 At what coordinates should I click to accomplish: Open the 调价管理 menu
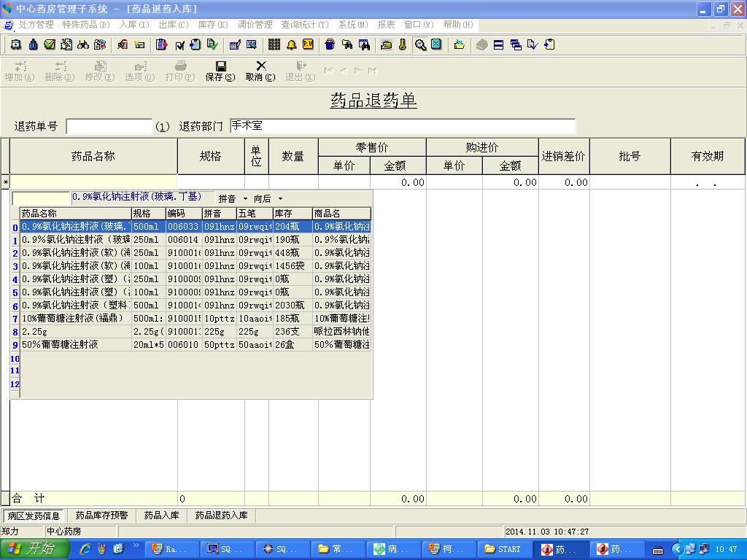click(255, 25)
